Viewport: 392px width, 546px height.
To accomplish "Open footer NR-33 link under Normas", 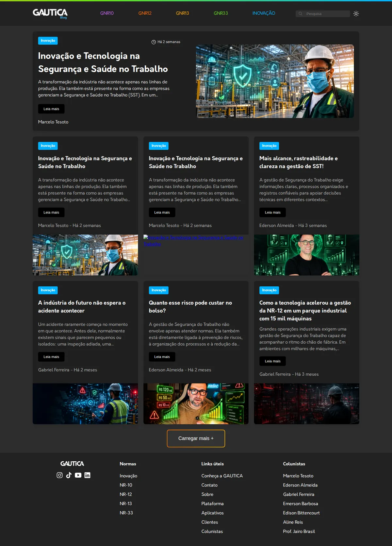I will [126, 513].
